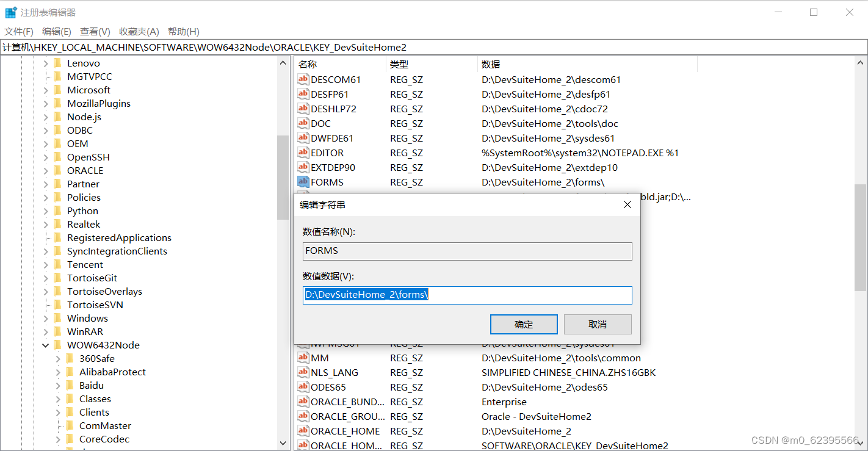Click the DOC string value icon

303,123
